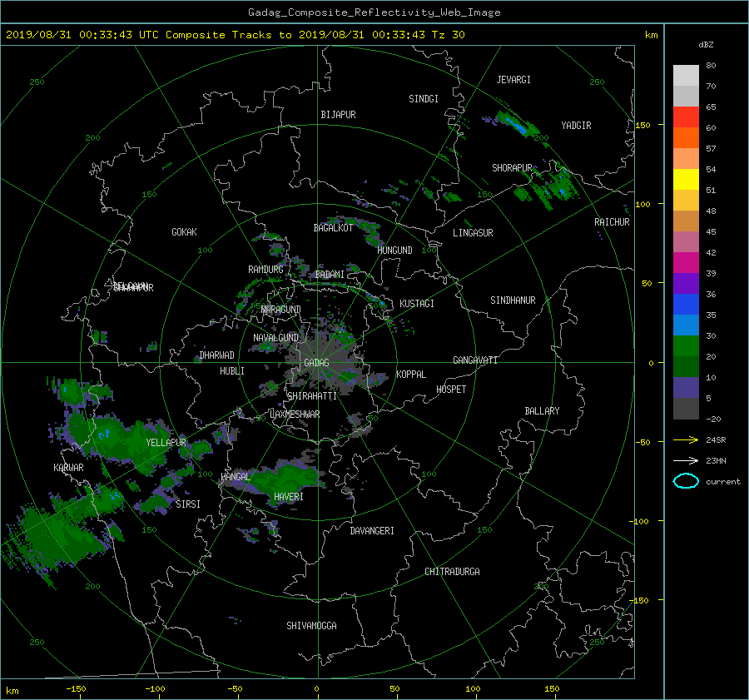Click the SHORAPUR city label
Viewport: 749px width, 700px height.
pyautogui.click(x=512, y=168)
